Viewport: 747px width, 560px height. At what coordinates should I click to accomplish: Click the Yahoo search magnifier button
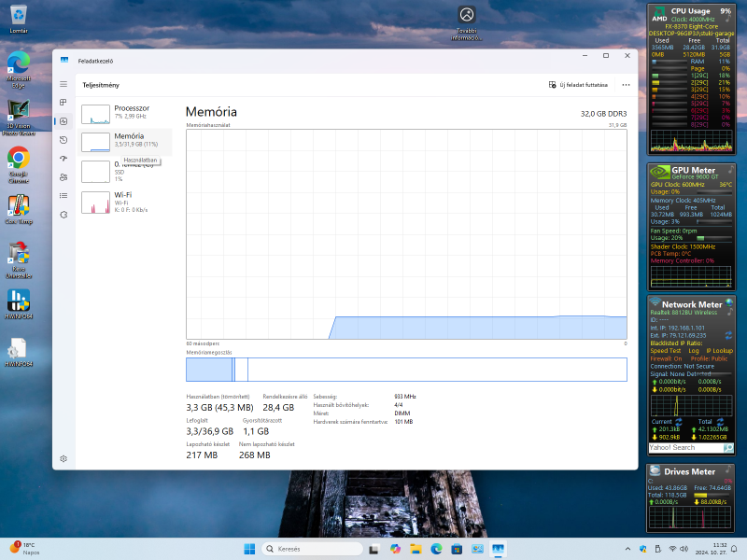pyautogui.click(x=728, y=448)
